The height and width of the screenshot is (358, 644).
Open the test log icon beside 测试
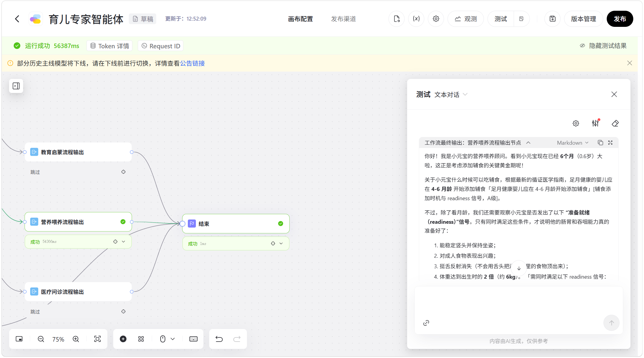(x=521, y=19)
